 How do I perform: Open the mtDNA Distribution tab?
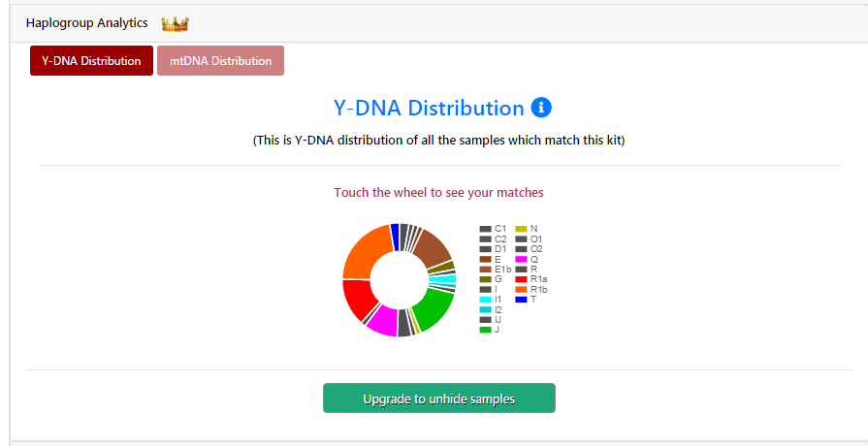pos(220,60)
